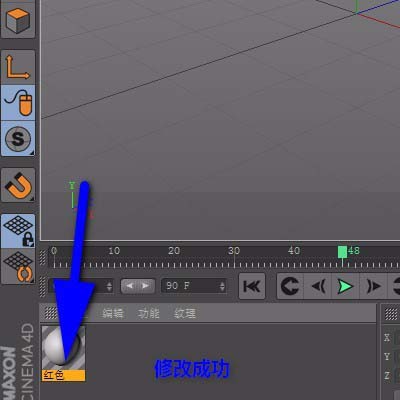
Task: Click the timeline ruler grip handle
Action: click(43, 257)
